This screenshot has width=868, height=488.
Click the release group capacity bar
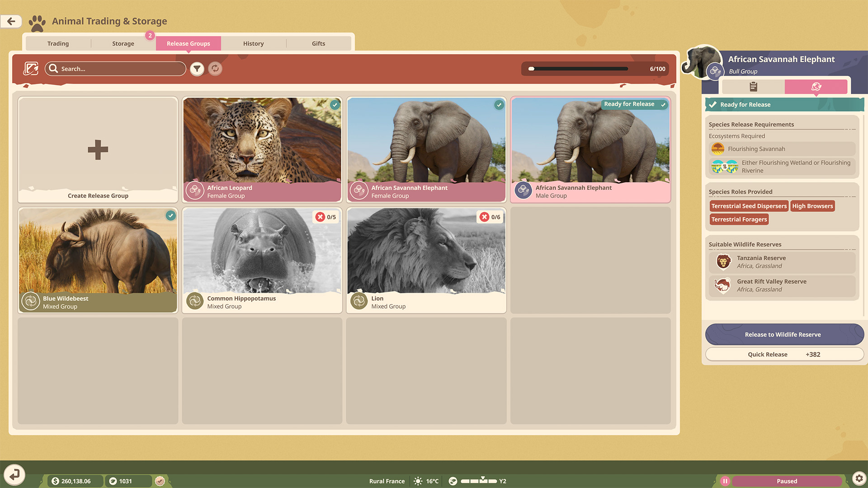click(578, 69)
